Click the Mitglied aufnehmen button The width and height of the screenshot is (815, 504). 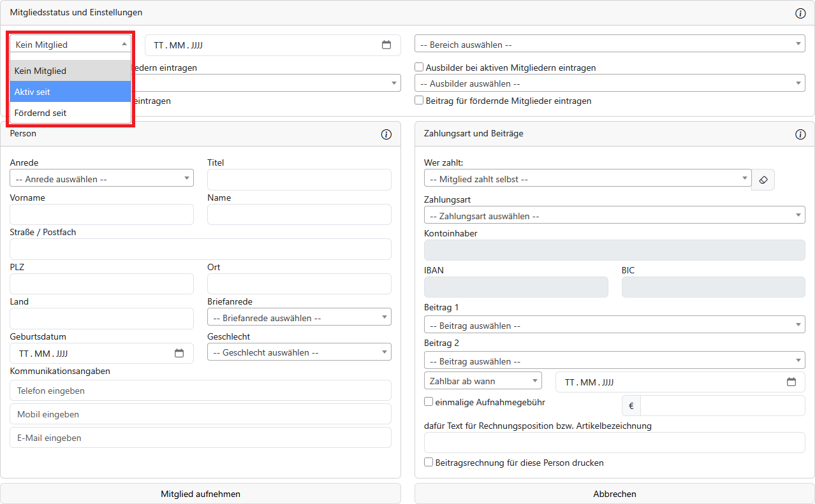200,494
